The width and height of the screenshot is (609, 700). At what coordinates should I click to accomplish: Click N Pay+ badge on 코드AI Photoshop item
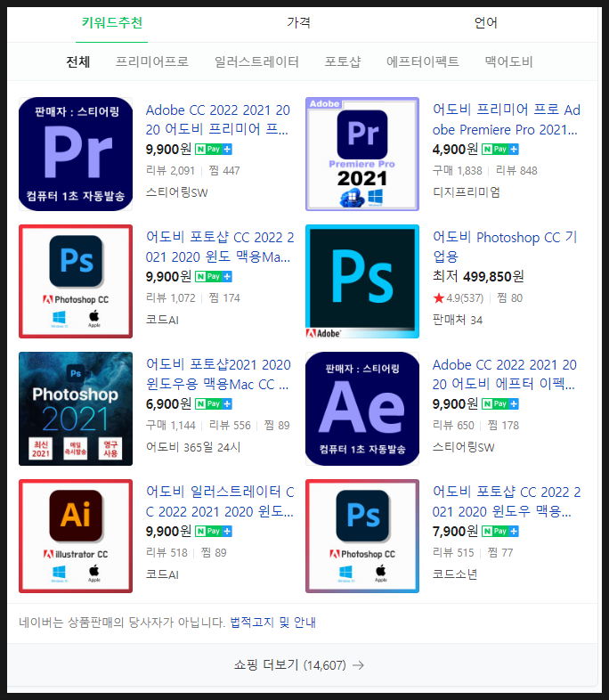coord(214,276)
